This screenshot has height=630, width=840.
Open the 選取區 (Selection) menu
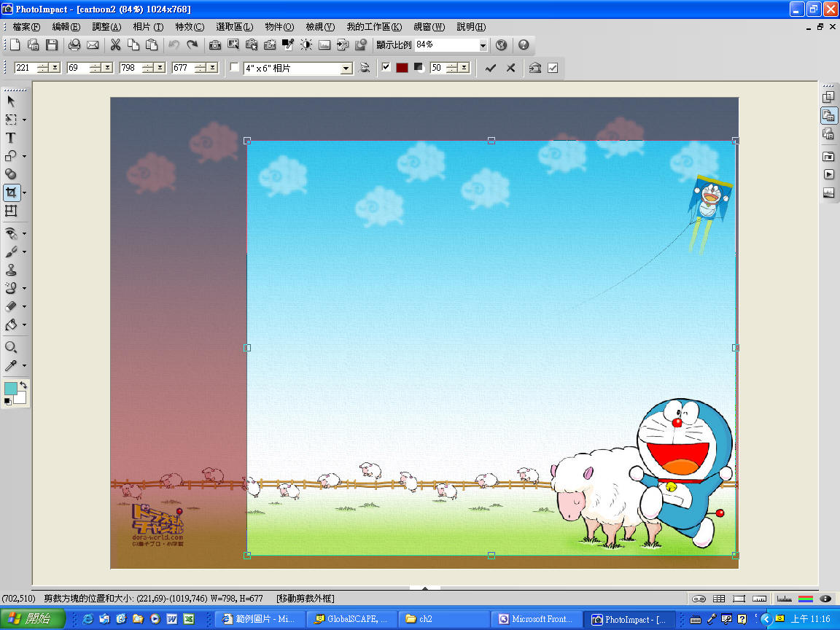tap(235, 27)
